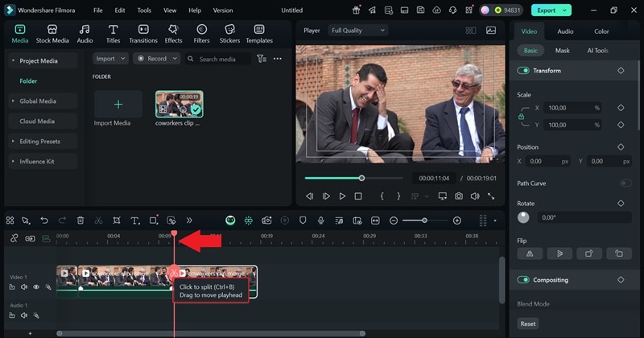Open the View menu
Screen dimensions: 644x338
[170, 10]
